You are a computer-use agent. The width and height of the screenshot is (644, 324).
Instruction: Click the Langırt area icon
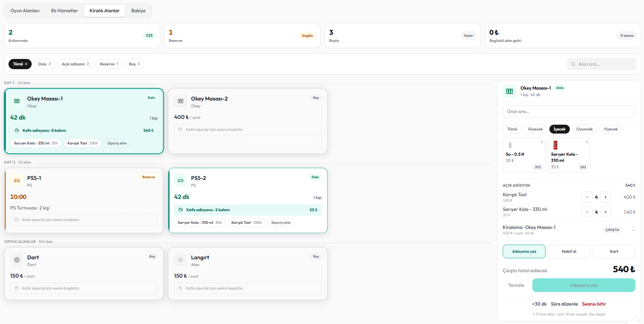click(180, 260)
